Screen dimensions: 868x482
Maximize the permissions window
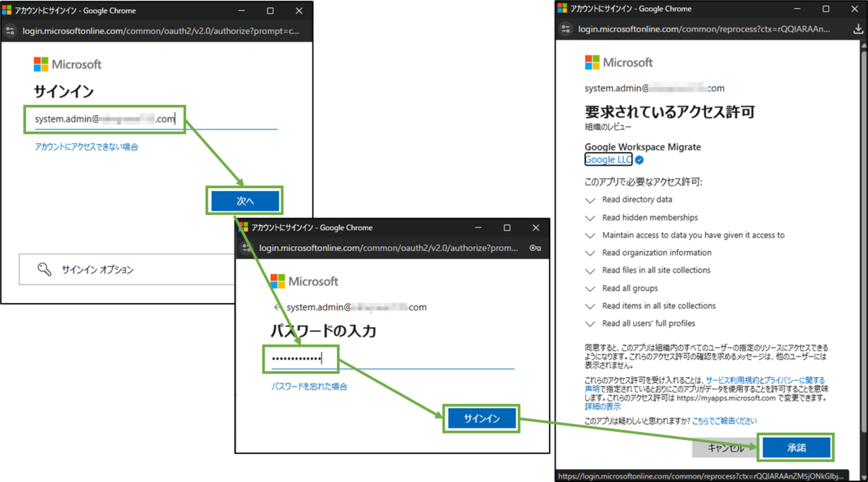pyautogui.click(x=825, y=9)
